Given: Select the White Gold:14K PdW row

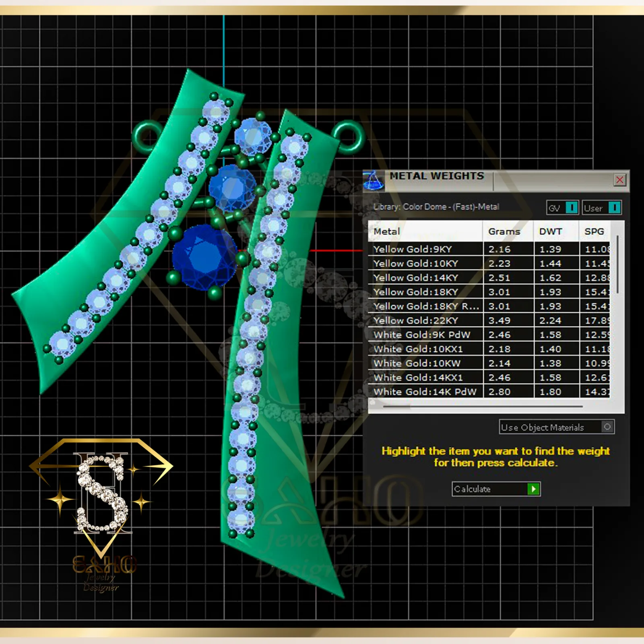Looking at the screenshot, I should (489, 392).
